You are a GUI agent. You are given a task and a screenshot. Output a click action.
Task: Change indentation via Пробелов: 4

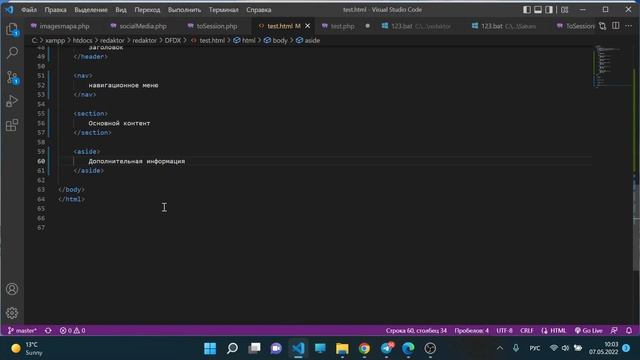(471, 330)
